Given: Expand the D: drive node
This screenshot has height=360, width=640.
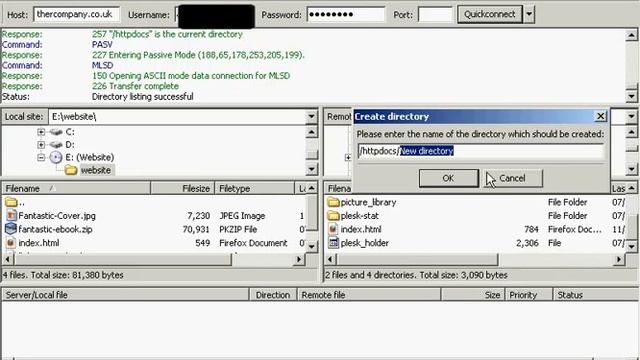Looking at the screenshot, I should 41,144.
